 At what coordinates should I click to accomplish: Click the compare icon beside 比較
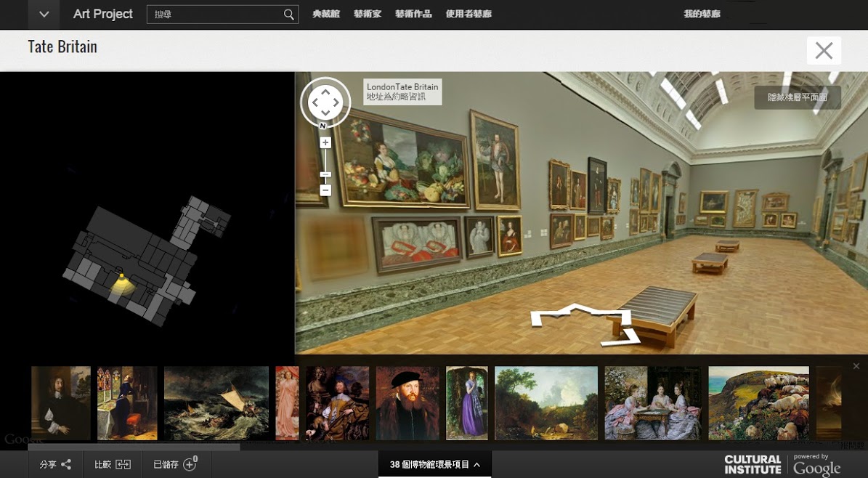(123, 464)
